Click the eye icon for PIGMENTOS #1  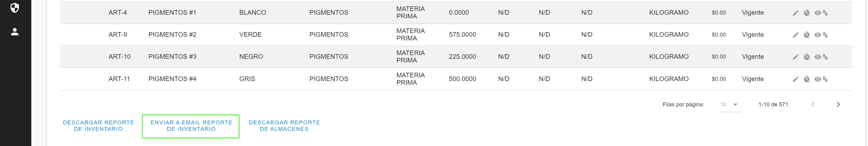tap(817, 13)
